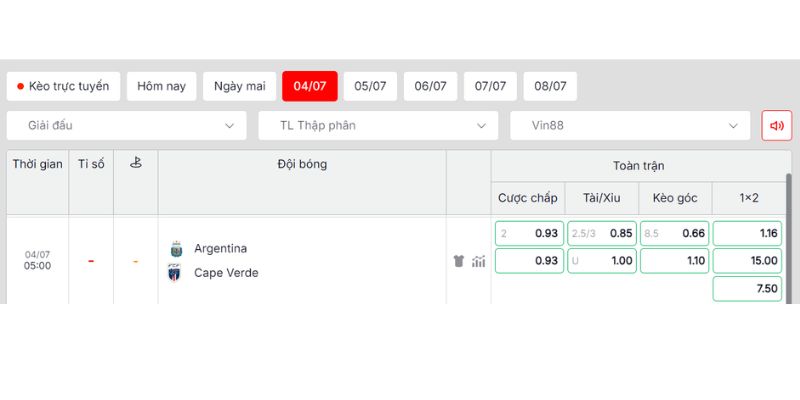Click the Argentina team crest

[x=176, y=249]
